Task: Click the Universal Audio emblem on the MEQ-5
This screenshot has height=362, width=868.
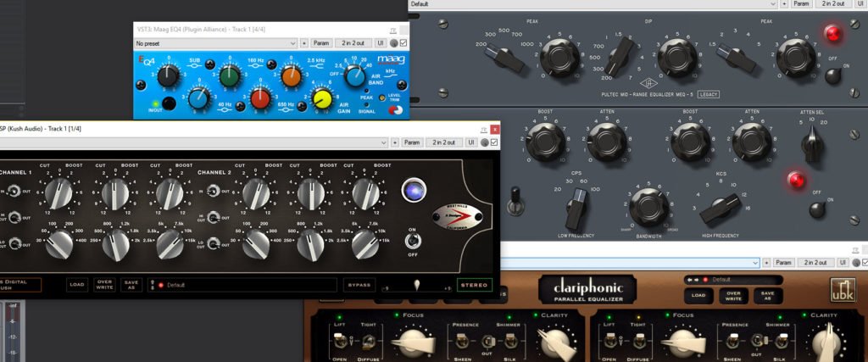Action: coord(647,83)
